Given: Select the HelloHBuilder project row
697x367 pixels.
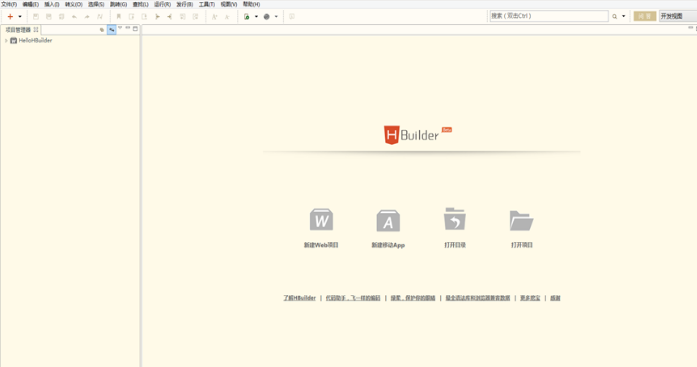Looking at the screenshot, I should click(x=70, y=40).
